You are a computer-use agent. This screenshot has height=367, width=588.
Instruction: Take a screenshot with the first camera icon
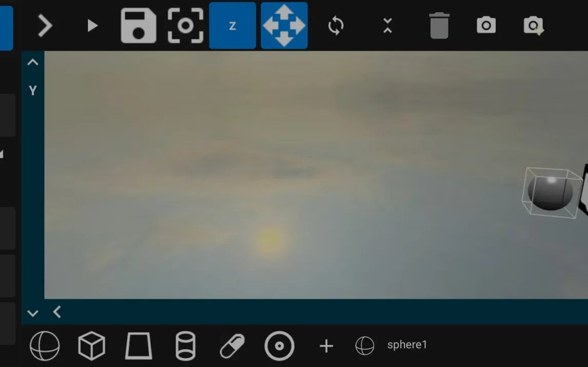[x=486, y=26]
